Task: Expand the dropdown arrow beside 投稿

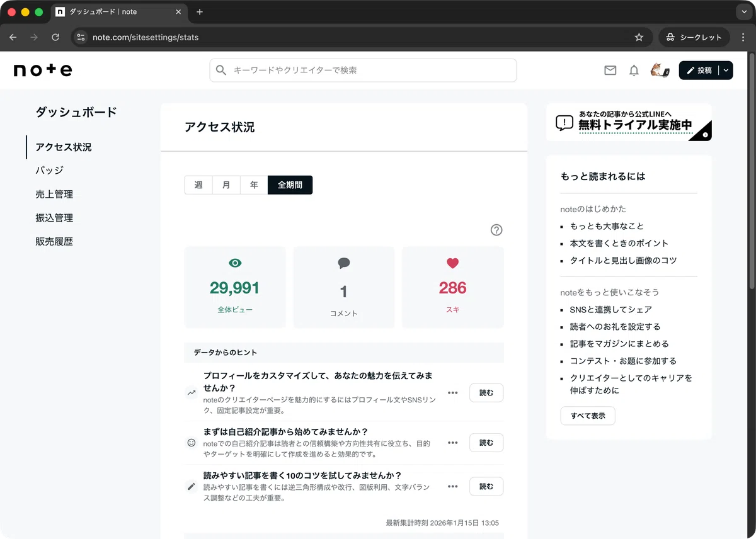Action: pyautogui.click(x=726, y=71)
